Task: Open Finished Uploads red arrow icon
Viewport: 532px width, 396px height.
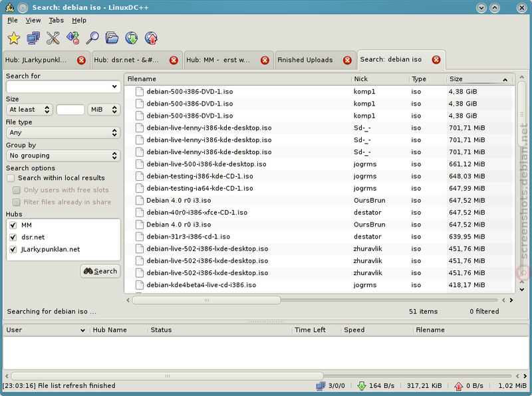Action: (x=151, y=38)
